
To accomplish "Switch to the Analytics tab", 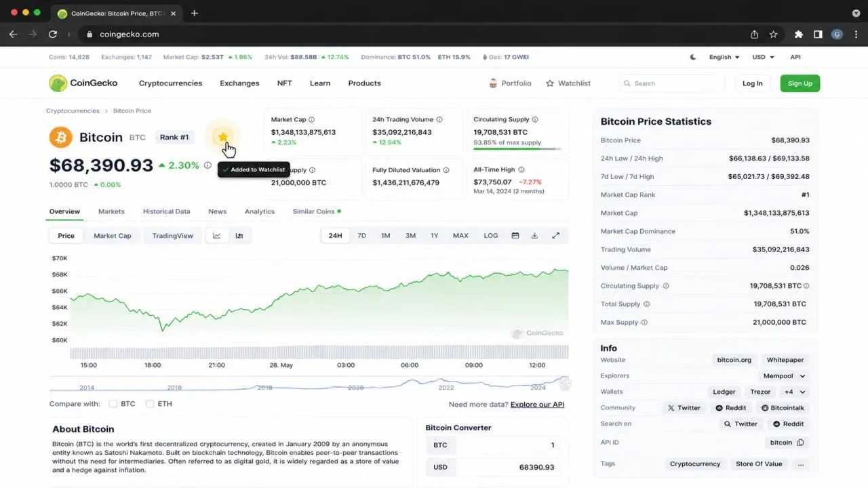I will click(260, 211).
